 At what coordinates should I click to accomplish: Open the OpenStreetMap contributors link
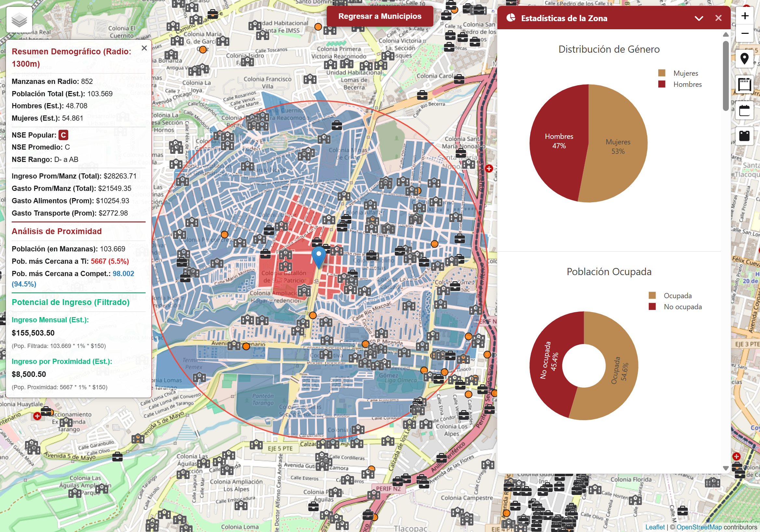(x=699, y=527)
